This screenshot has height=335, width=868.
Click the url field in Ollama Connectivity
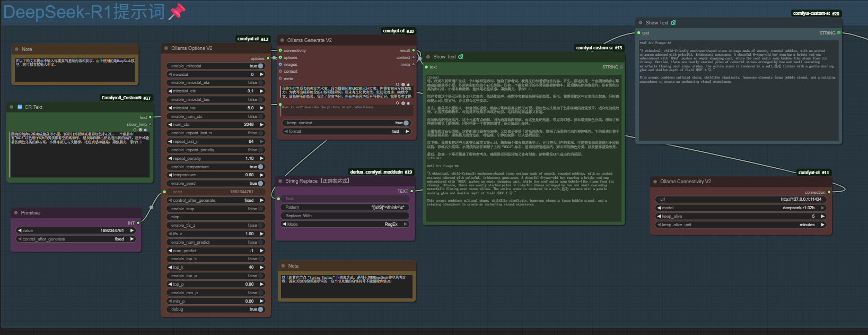[741, 199]
